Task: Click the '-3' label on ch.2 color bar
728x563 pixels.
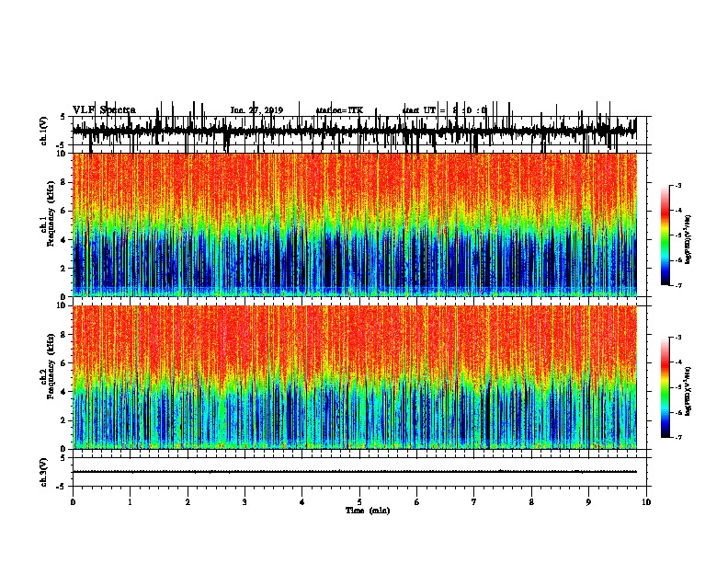Action: point(677,338)
